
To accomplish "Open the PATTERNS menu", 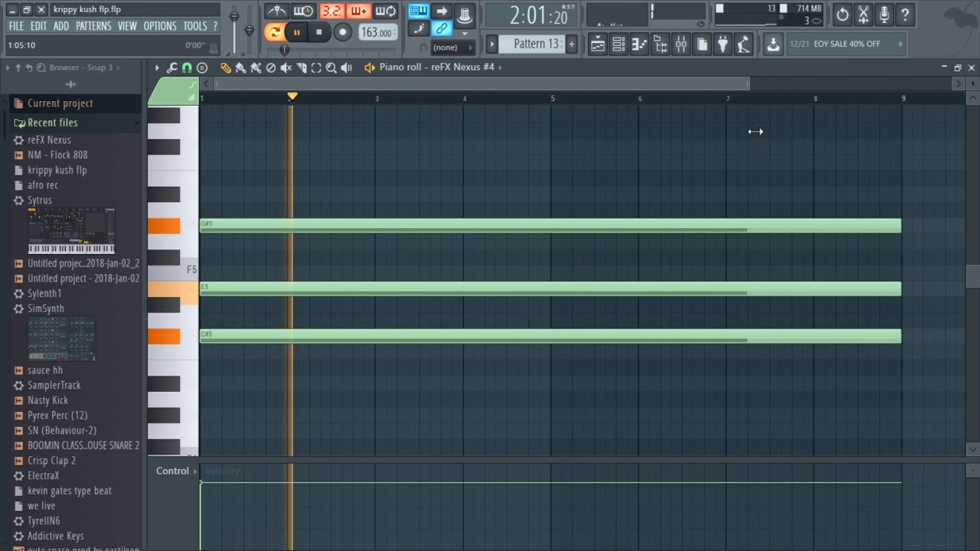I will [93, 26].
